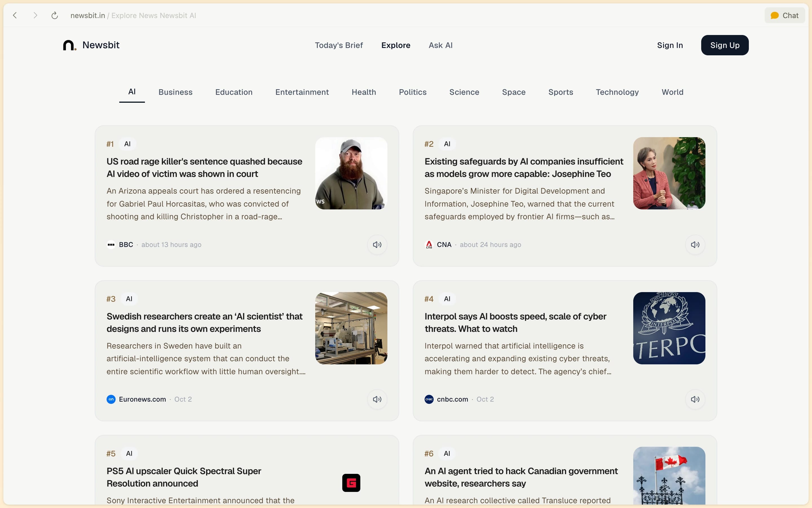Open the Chat panel button
Viewport: 812px width, 508px height.
pyautogui.click(x=784, y=16)
